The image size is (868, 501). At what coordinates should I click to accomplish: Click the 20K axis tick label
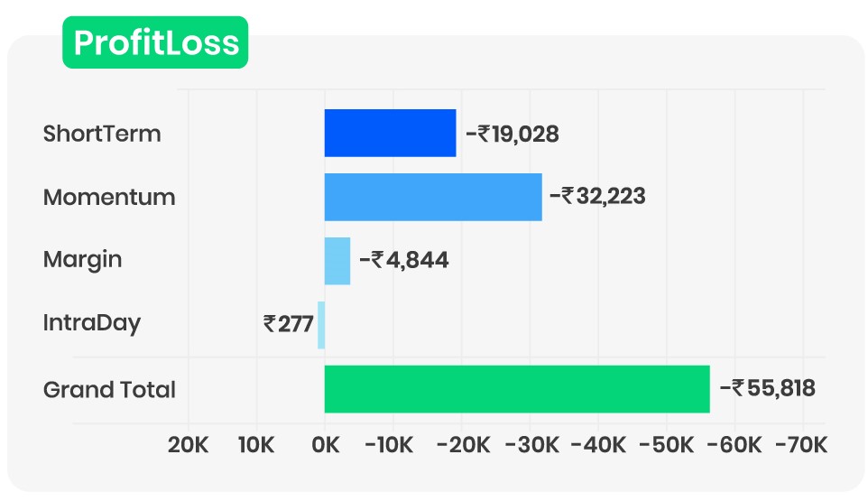(x=189, y=445)
